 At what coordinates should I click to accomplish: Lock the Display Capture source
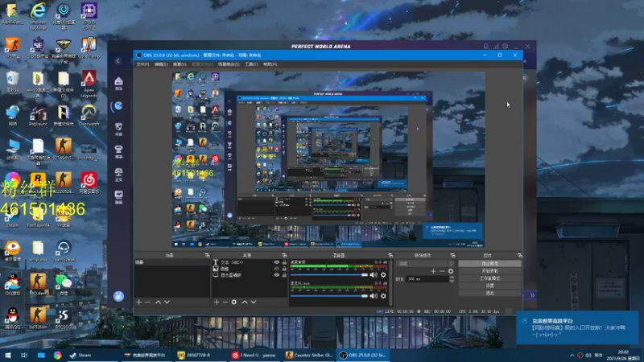point(284,275)
